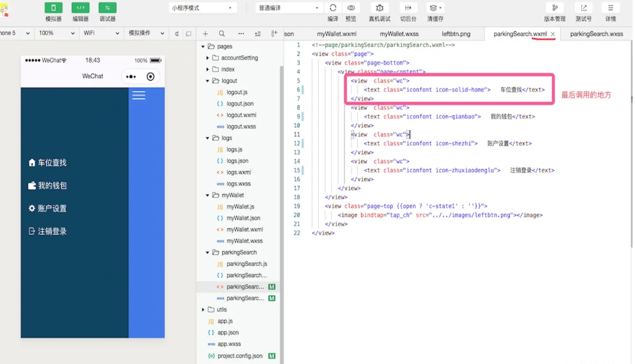Tap the hamburger menu icon in simulator
The image size is (635, 364).
pos(139,95)
